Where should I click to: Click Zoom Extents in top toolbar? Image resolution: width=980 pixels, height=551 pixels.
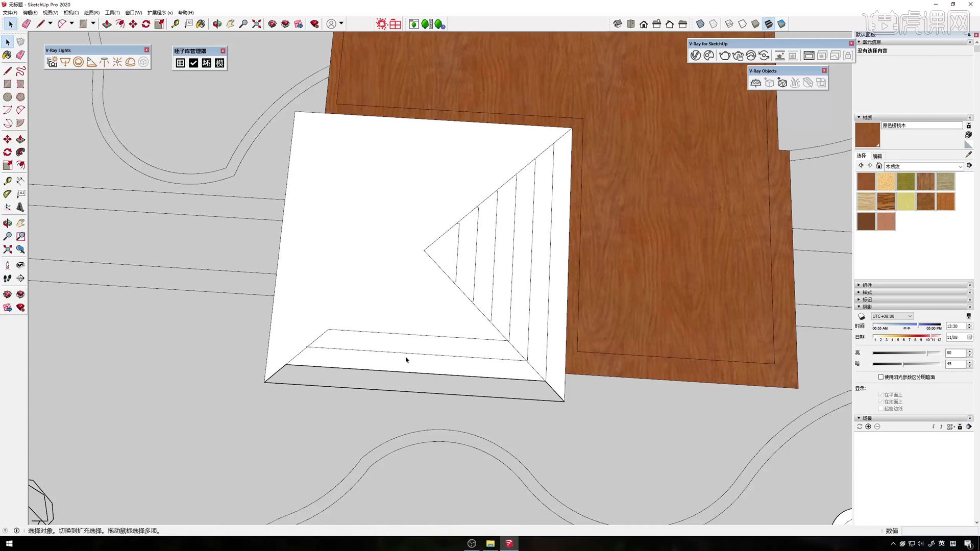point(256,24)
